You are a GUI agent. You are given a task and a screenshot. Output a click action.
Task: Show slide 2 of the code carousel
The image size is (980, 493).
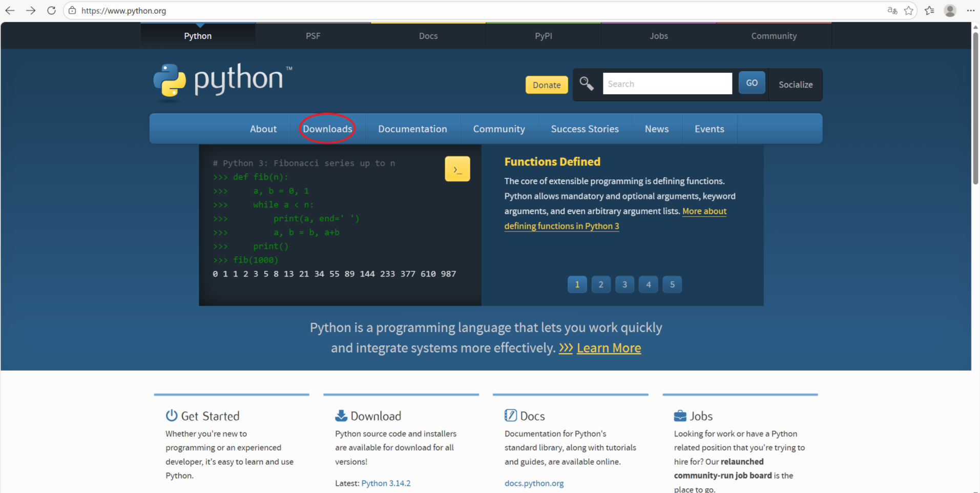click(601, 284)
